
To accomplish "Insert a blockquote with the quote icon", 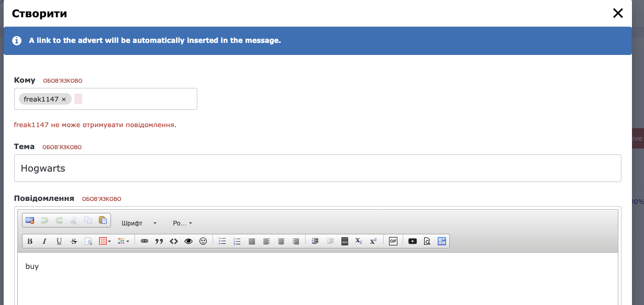I will 159,241.
